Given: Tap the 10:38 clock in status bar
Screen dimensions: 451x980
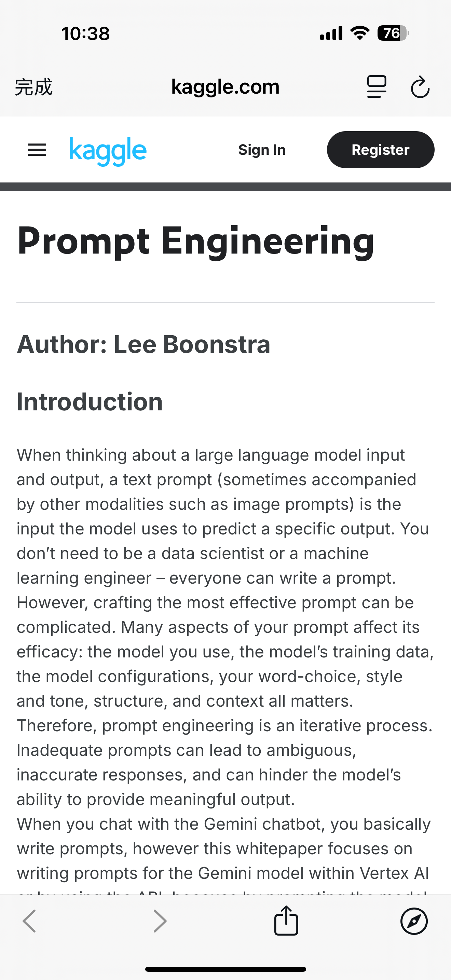Looking at the screenshot, I should point(85,33).
